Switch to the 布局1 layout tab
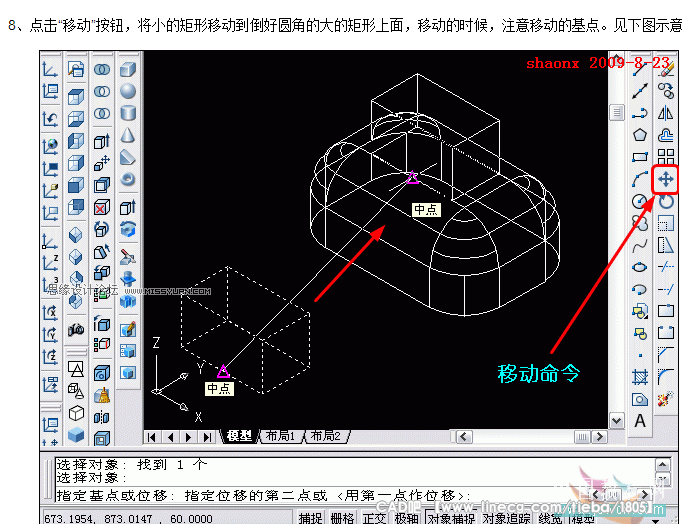Viewport: 682px width, 524px height. (x=280, y=436)
